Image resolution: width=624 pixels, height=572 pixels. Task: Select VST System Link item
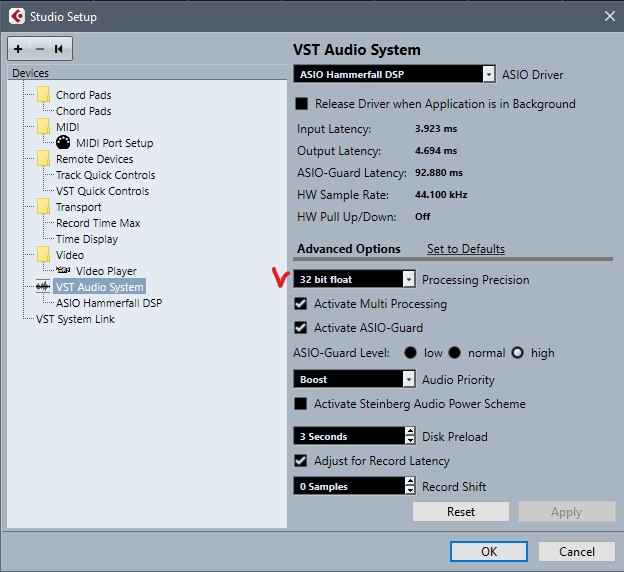point(75,319)
